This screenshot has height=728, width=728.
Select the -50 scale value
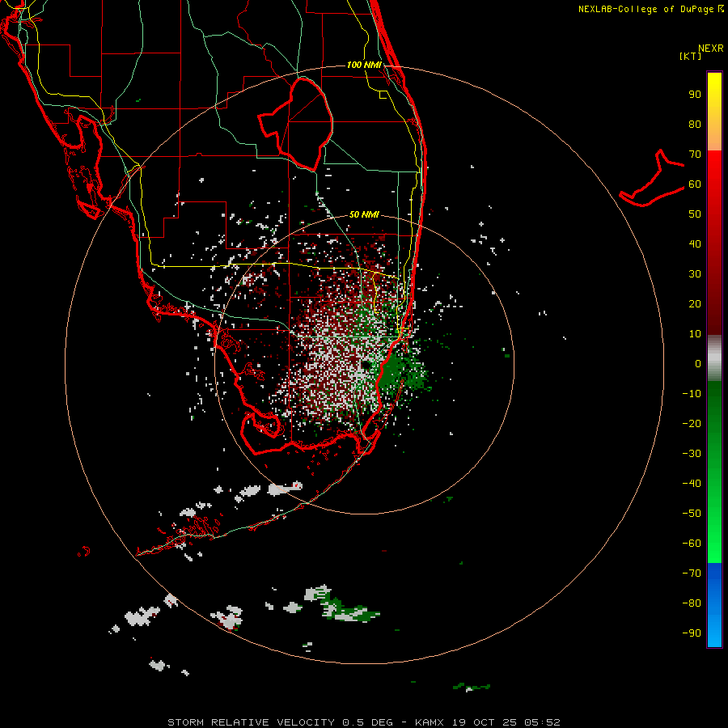[692, 513]
